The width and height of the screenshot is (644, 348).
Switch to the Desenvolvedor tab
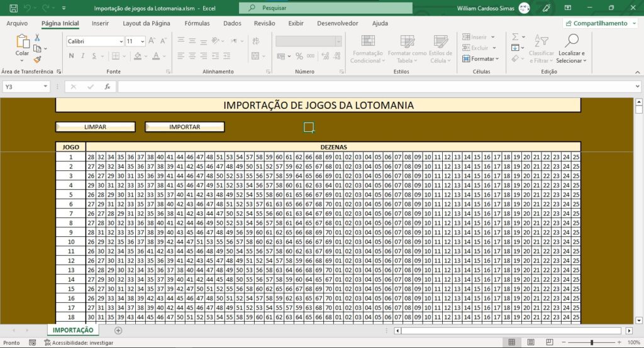[338, 23]
